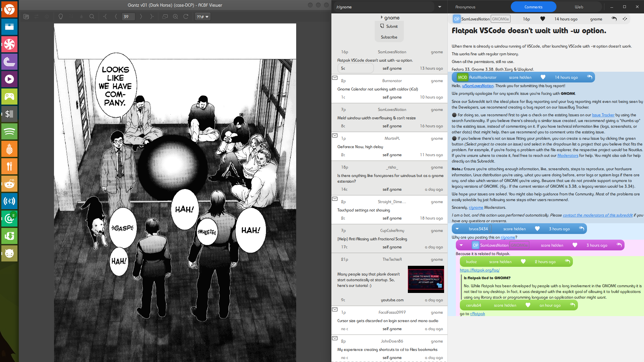Click the lightbulb icon in ACBF Viewer
This screenshot has height=362, width=644.
61,16
